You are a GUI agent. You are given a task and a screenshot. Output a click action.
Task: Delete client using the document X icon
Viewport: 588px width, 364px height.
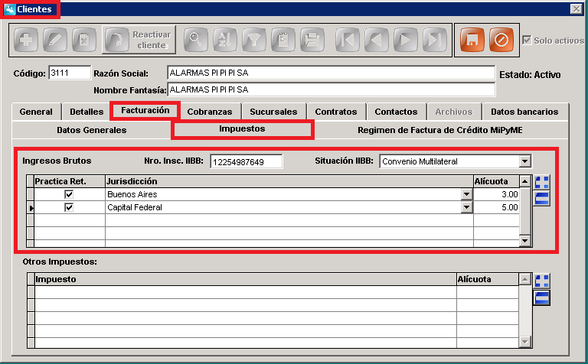(x=84, y=40)
